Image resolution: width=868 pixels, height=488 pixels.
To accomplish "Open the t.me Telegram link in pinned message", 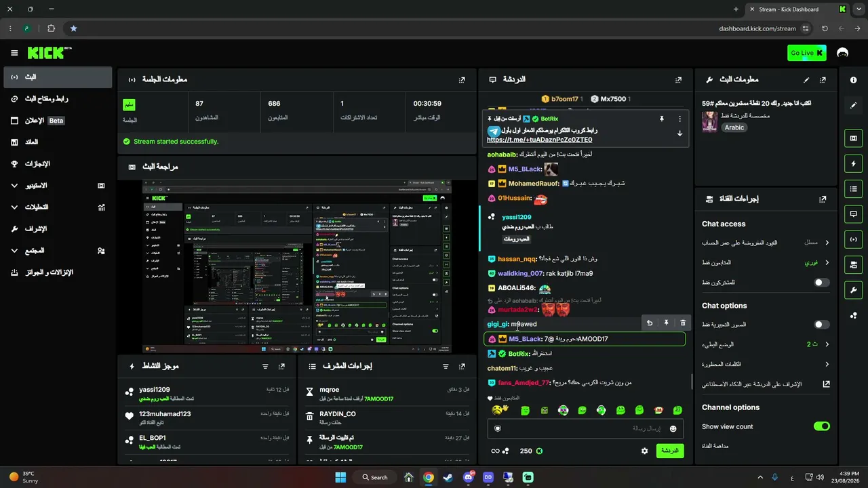I will [540, 140].
